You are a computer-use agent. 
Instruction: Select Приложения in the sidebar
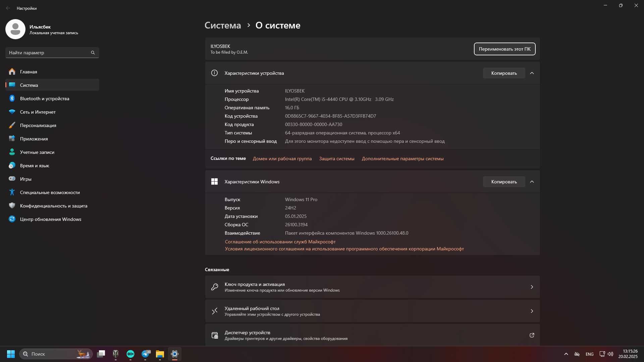tap(52, 139)
